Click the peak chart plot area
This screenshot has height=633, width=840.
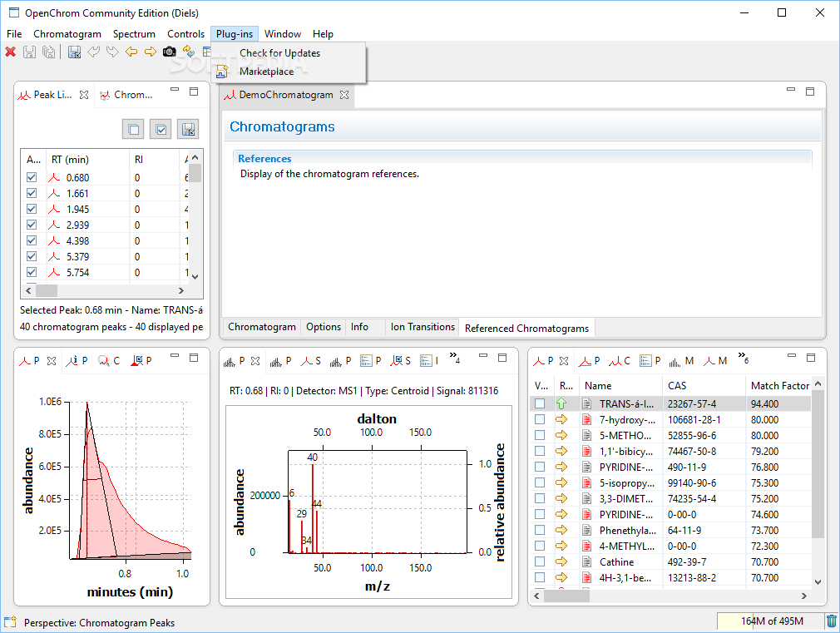pyautogui.click(x=131, y=480)
